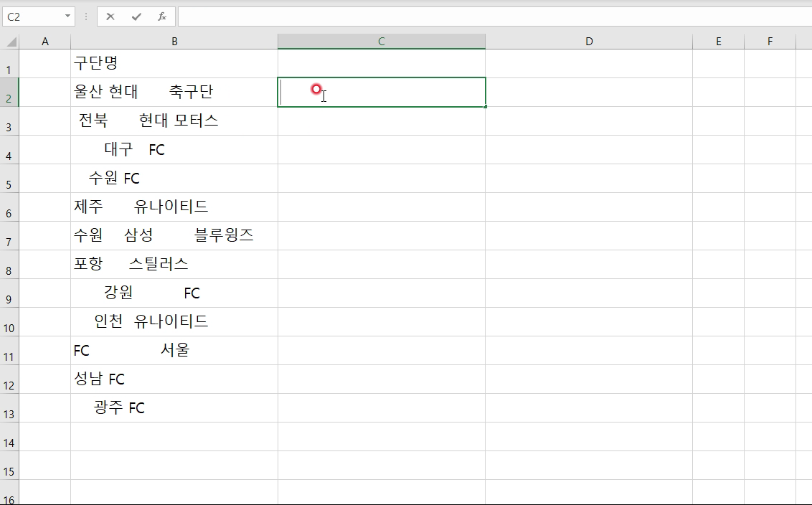812x505 pixels.
Task: Click the formula bar expand dots handle
Action: click(86, 16)
